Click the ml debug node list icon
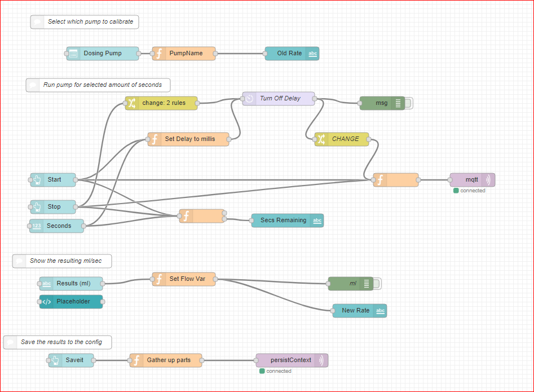Screen dimensions: 534x392 (x=367, y=283)
